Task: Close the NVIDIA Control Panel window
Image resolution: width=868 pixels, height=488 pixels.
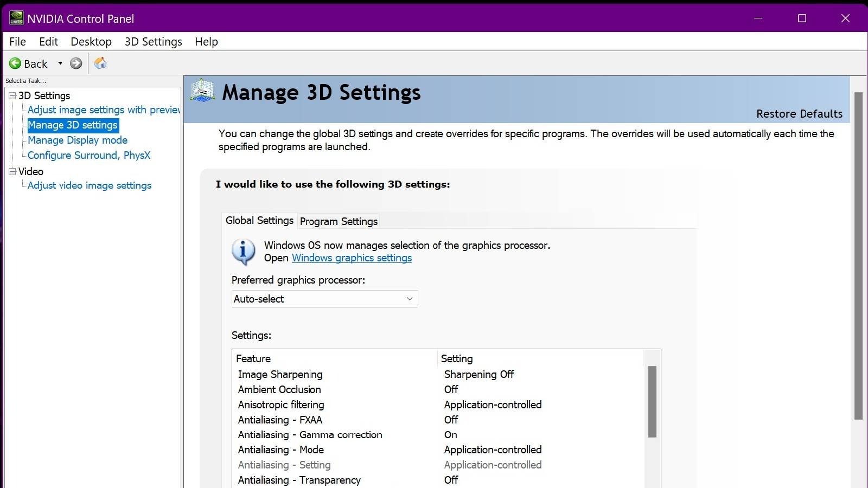Action: 845,18
